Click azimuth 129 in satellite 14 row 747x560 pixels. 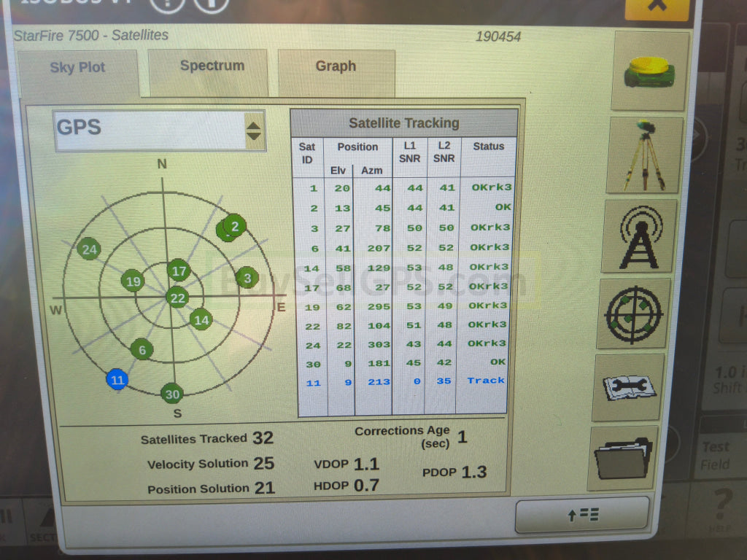click(379, 268)
